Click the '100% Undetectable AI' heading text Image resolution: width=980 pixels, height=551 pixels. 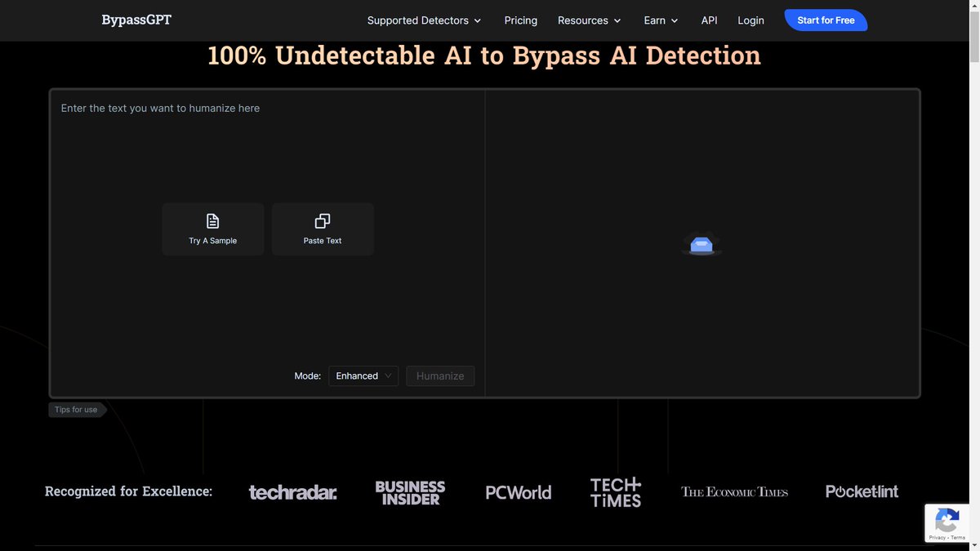point(484,56)
